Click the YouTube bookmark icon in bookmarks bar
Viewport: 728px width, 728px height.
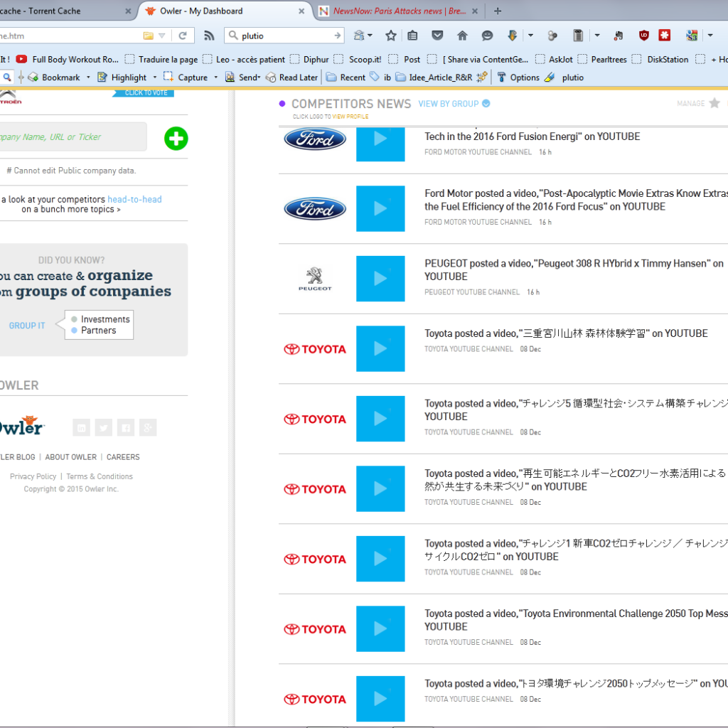(x=21, y=60)
